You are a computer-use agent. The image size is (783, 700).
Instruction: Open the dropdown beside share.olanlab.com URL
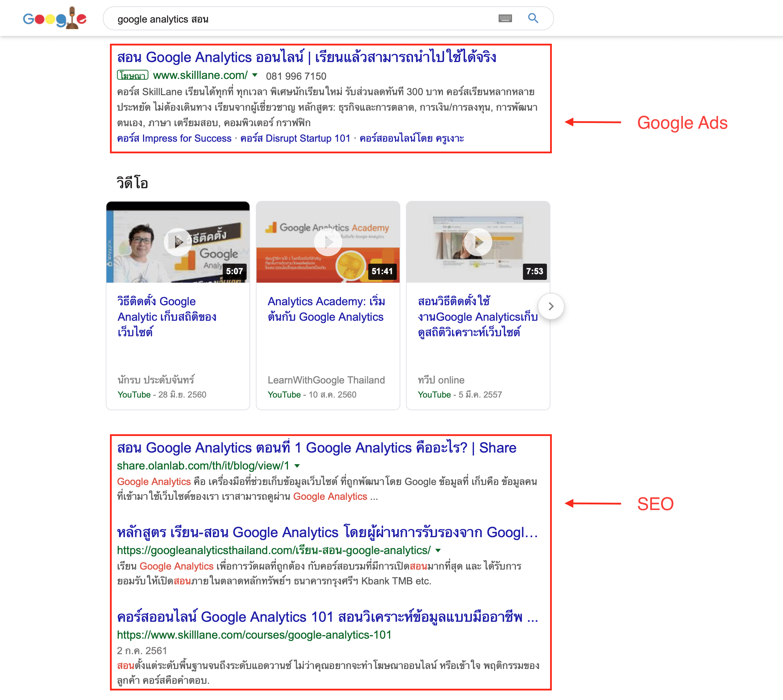tap(297, 466)
